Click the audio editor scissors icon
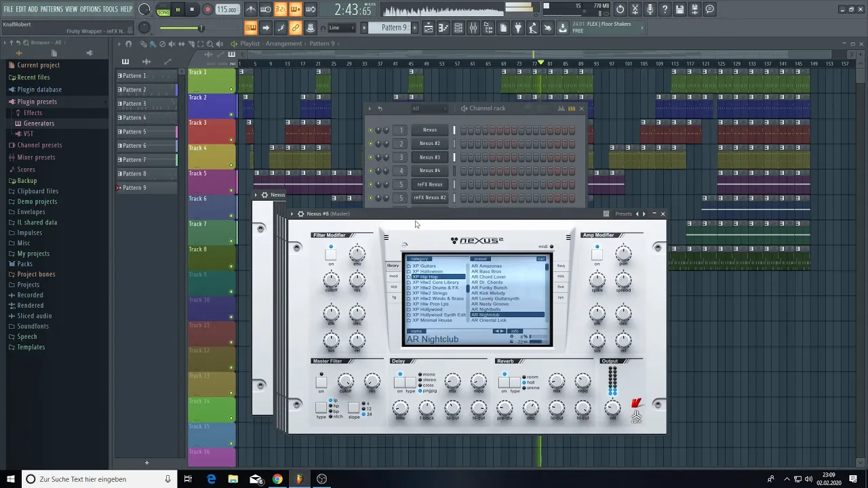The height and width of the screenshot is (488, 868). pos(635,9)
